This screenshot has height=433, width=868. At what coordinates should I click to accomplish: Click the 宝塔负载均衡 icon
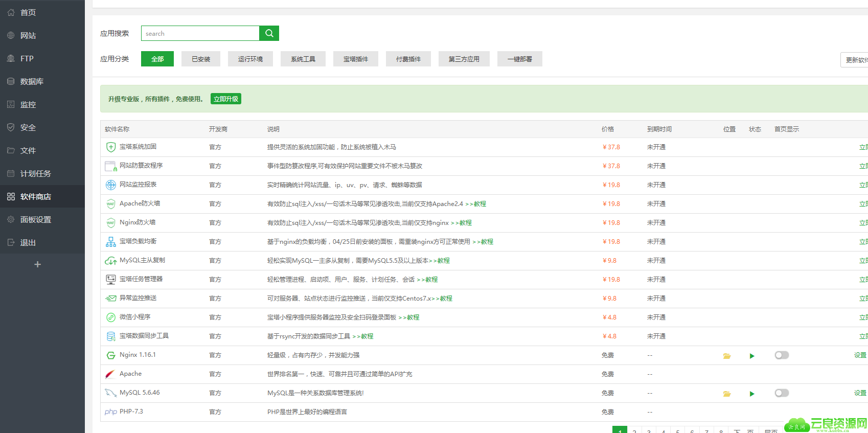(110, 242)
